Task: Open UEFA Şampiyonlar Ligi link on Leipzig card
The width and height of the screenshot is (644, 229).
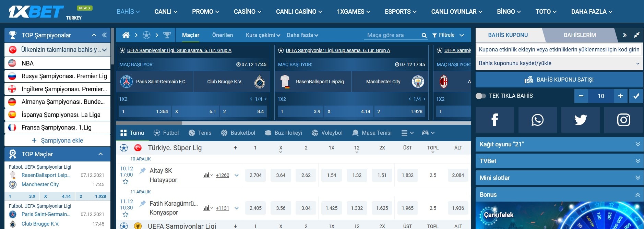Action: [x=338, y=50]
